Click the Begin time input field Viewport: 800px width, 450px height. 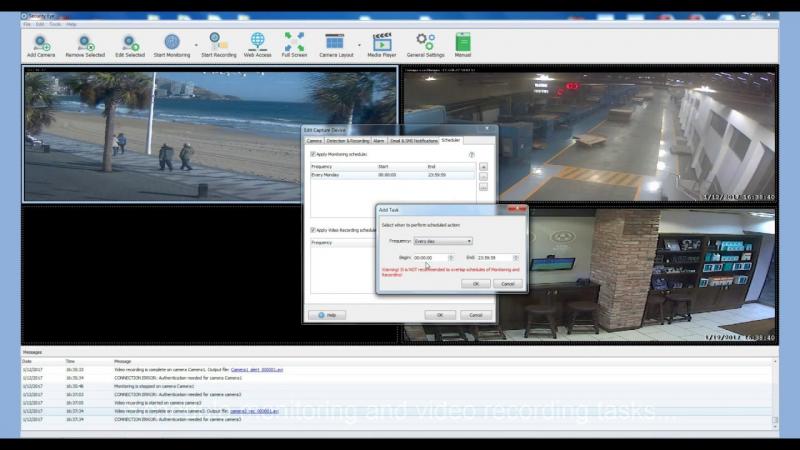[x=430, y=258]
